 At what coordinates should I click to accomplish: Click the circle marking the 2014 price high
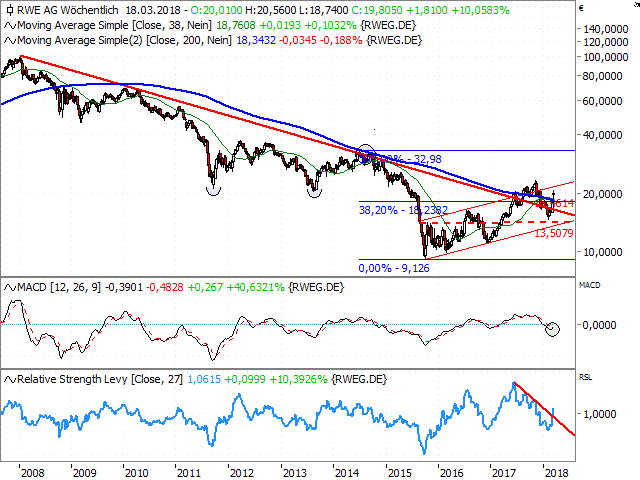click(x=366, y=153)
